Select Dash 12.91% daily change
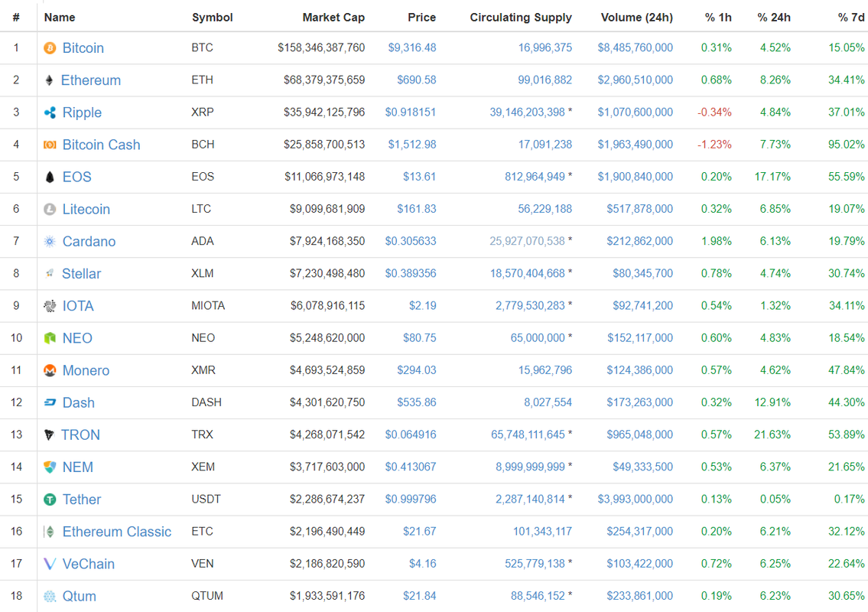 pyautogui.click(x=772, y=402)
